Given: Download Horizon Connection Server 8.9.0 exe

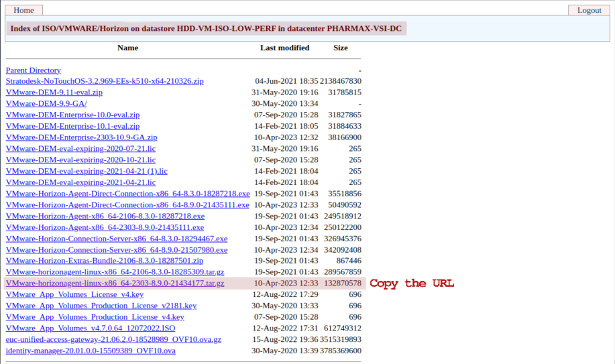Looking at the screenshot, I should point(117,250).
